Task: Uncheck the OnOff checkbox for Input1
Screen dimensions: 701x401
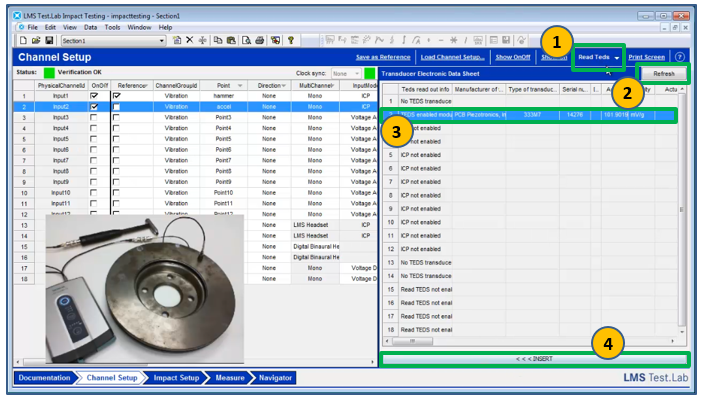Action: [x=94, y=96]
